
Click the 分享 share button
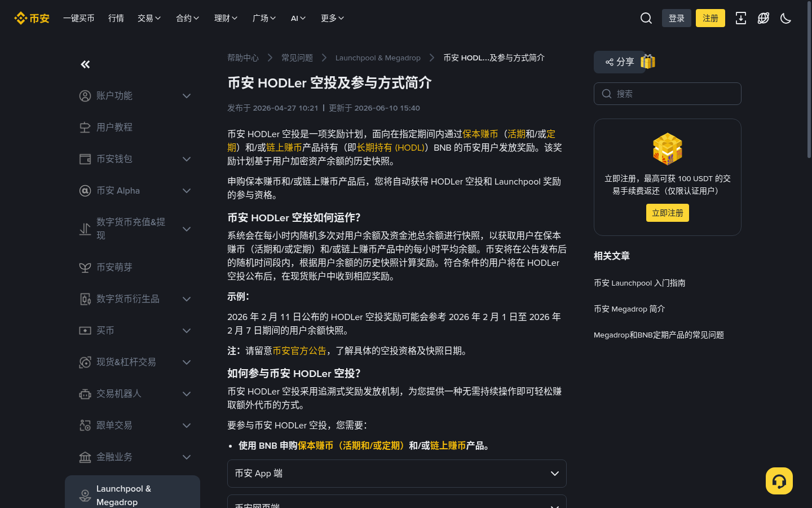pyautogui.click(x=619, y=62)
